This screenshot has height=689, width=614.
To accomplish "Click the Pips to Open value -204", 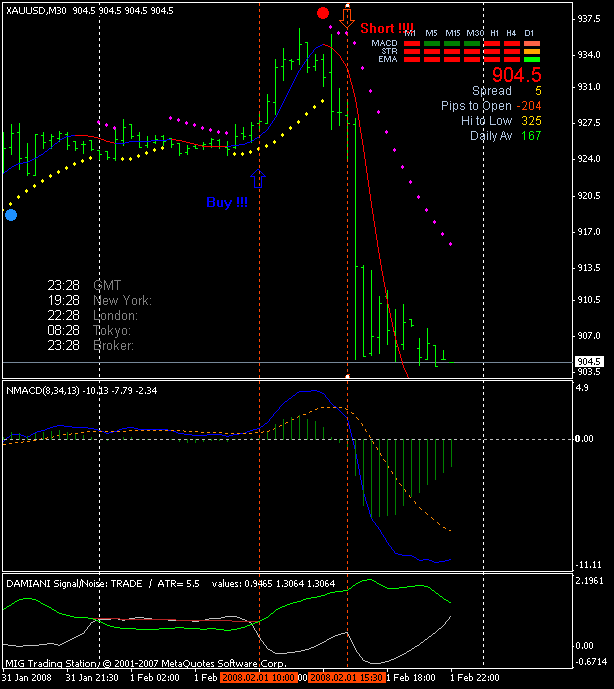I will (529, 106).
